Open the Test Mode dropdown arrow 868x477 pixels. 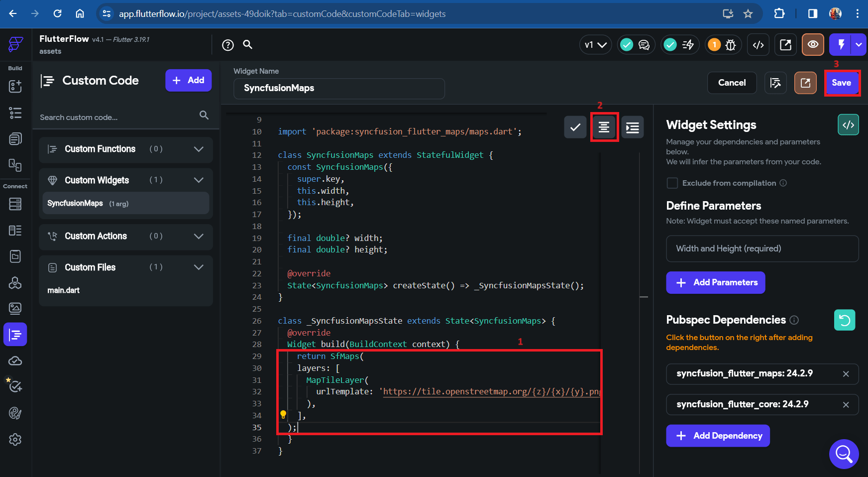(x=859, y=45)
